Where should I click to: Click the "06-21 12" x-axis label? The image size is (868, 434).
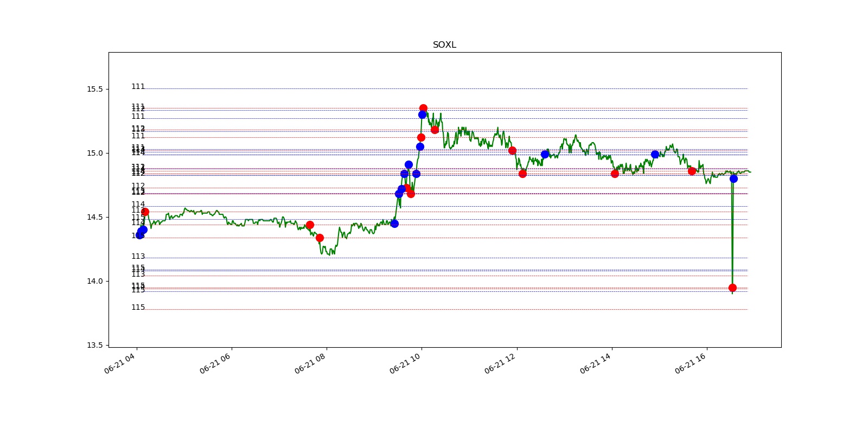[500, 363]
